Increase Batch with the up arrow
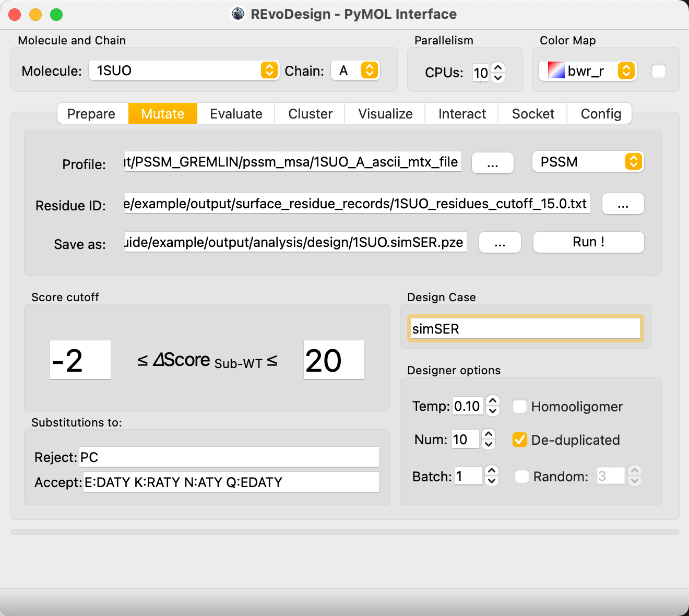The height and width of the screenshot is (616, 689). point(492,470)
